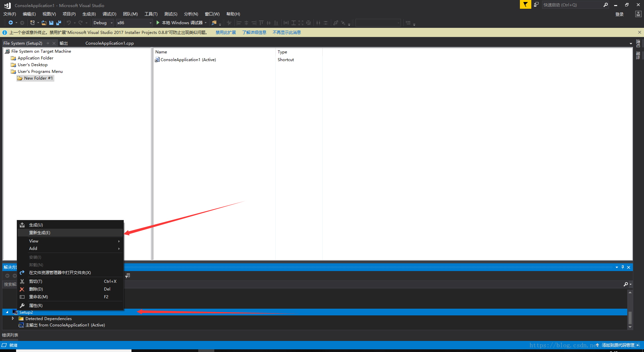The width and height of the screenshot is (644, 352).
Task: Open the 调试(D) menu
Action: pyautogui.click(x=109, y=14)
